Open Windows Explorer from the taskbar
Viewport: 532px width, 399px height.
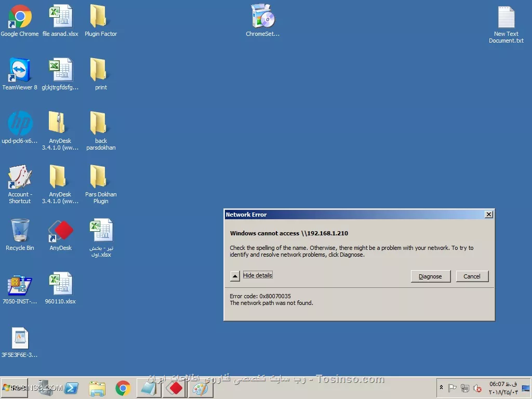tap(97, 388)
